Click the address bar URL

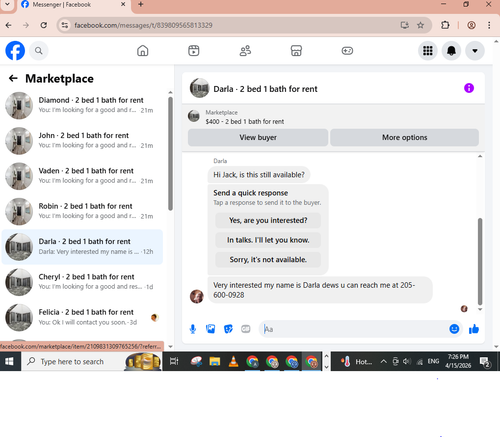pyautogui.click(x=143, y=25)
